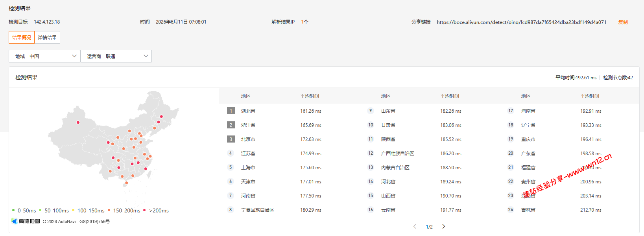644x236 pixels.
Task: Click the 平均时间:192.61 ms summary
Action: point(576,78)
